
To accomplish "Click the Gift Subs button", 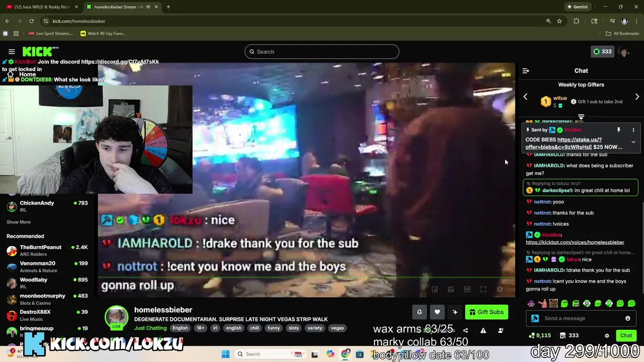I will tap(487, 312).
